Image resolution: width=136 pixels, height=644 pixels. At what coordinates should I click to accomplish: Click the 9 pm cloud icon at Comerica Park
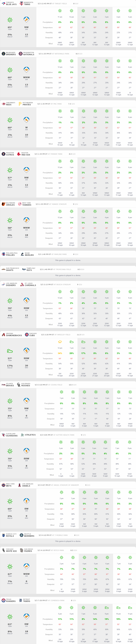(x=107, y=607)
